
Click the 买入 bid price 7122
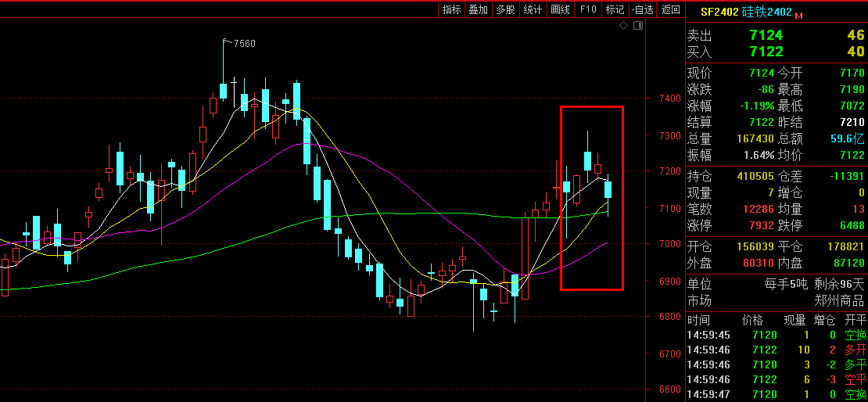[x=765, y=52]
